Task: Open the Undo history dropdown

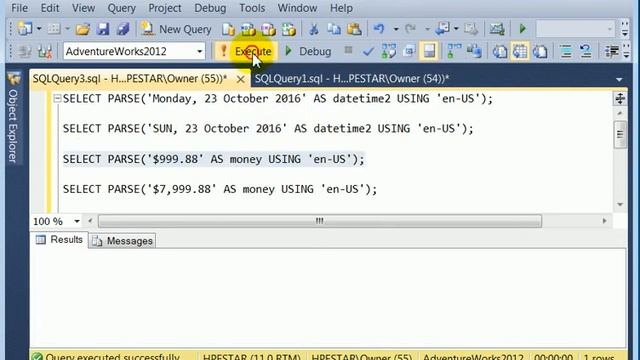Action: coord(396,29)
